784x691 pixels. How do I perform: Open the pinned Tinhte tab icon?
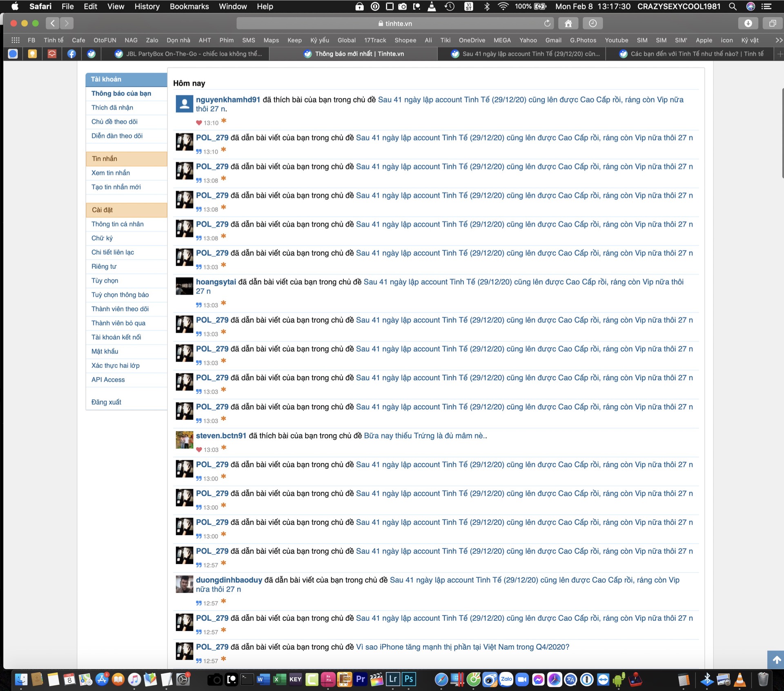coord(91,54)
